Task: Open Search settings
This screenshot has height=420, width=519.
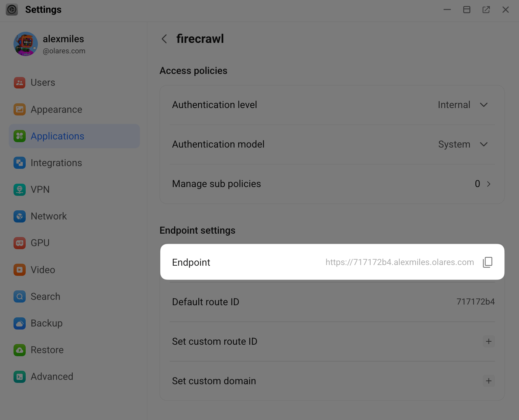Action: [x=74, y=296]
